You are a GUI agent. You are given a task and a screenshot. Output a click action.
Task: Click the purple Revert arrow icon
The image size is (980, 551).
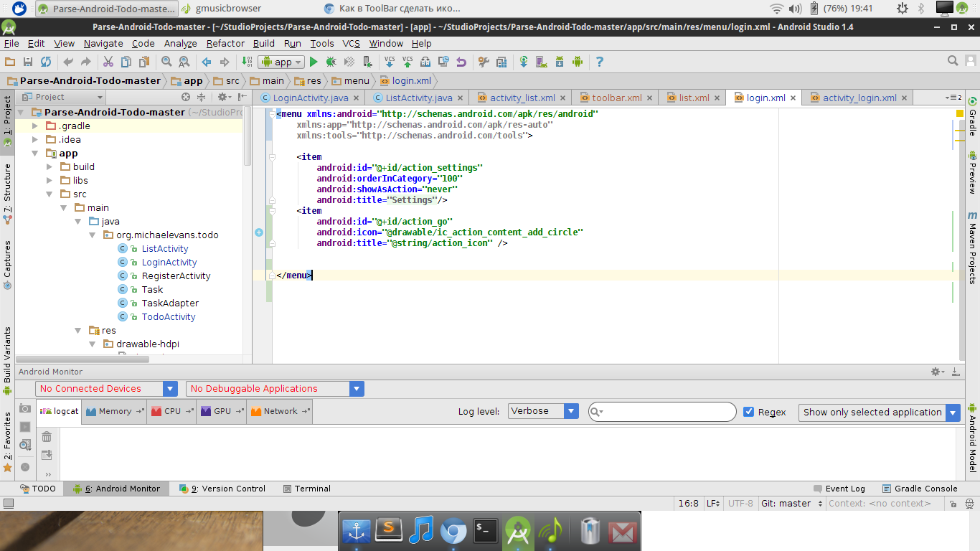coord(461,62)
